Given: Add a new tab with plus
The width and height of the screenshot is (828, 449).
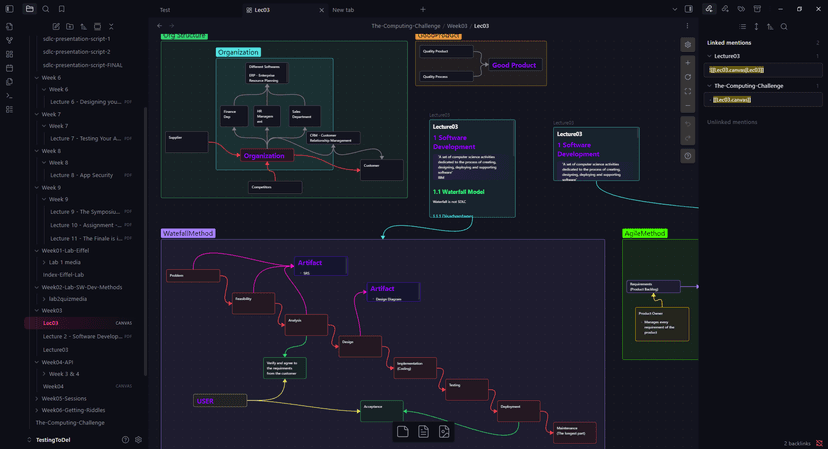Looking at the screenshot, I should [422, 10].
